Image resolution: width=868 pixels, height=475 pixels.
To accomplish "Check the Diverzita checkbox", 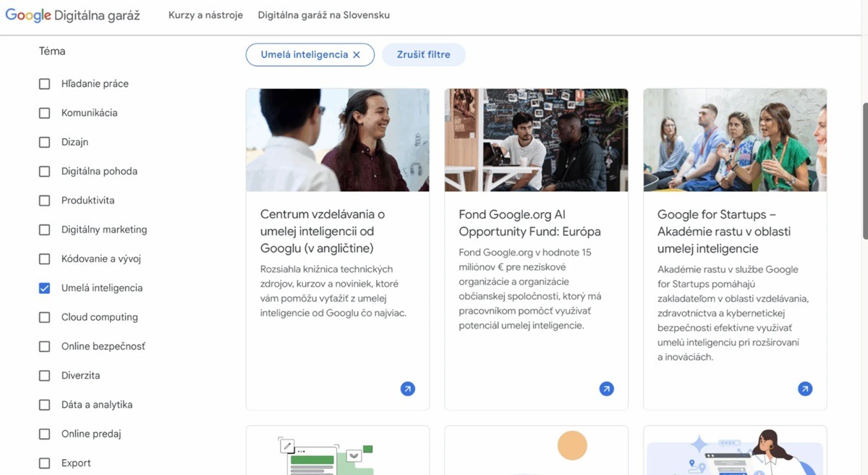I will click(x=45, y=376).
